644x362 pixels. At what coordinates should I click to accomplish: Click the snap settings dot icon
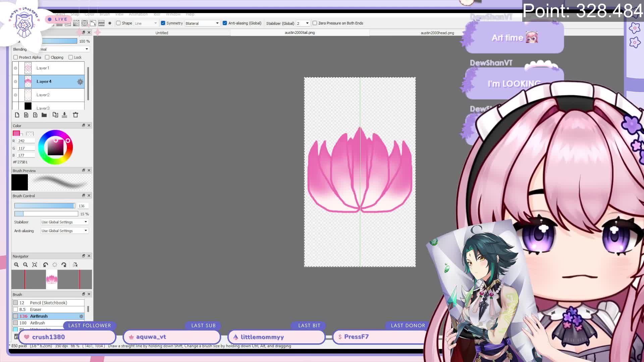[110, 23]
